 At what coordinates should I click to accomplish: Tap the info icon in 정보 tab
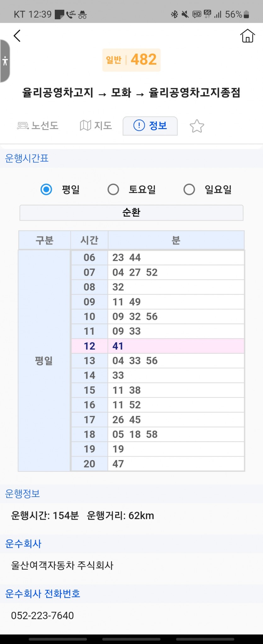coord(139,125)
